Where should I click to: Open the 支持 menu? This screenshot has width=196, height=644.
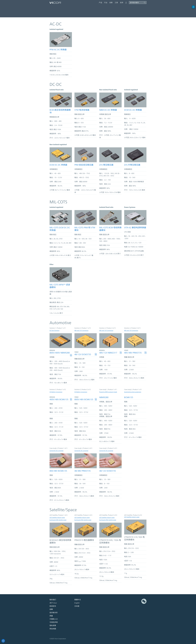121,2
